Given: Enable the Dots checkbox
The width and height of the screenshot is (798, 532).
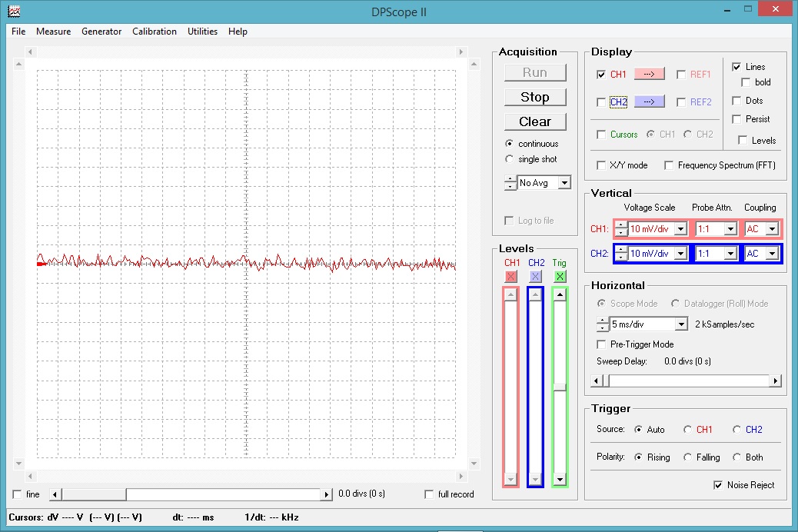Looking at the screenshot, I should 736,101.
